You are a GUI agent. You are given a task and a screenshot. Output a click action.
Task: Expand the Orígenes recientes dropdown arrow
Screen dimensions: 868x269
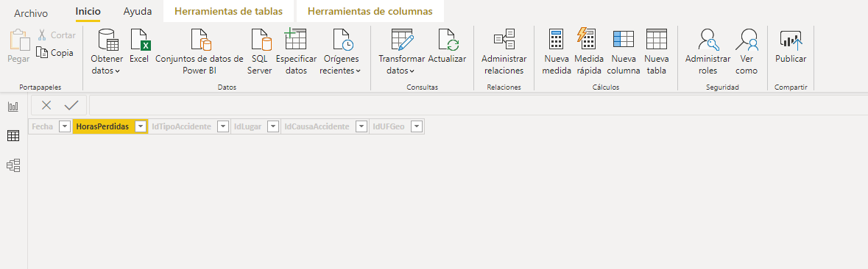358,71
